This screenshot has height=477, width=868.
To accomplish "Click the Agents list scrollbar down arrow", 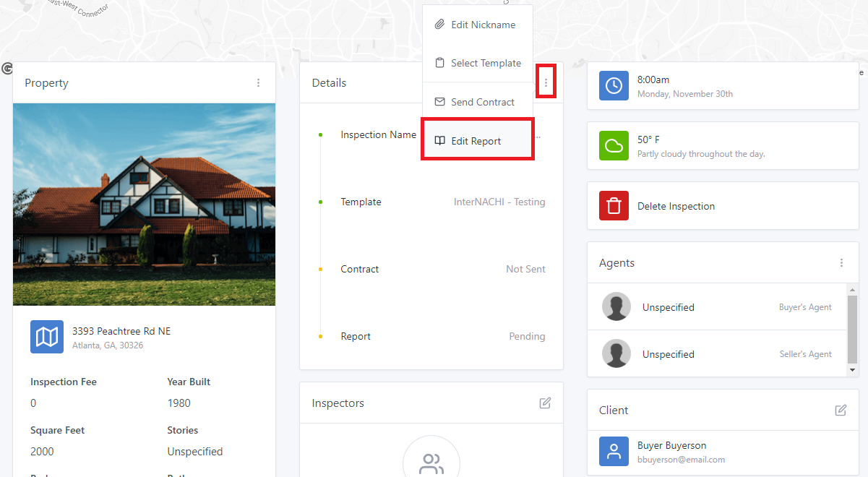I will point(852,369).
